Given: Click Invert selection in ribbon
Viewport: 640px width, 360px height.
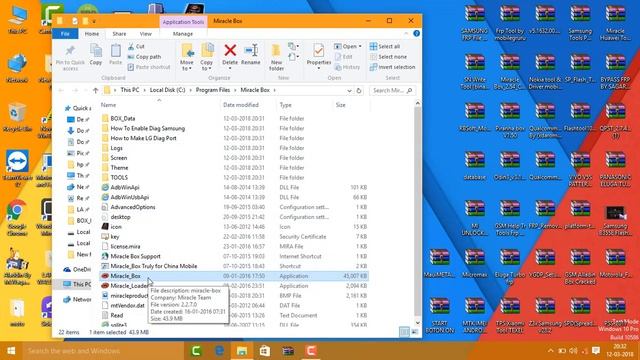Looking at the screenshot, I should click(x=392, y=67).
